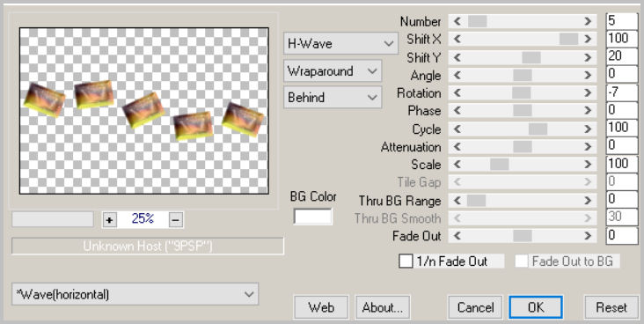Click the left arrow of Fade Out slider
This screenshot has height=324, width=644.
[x=457, y=236]
